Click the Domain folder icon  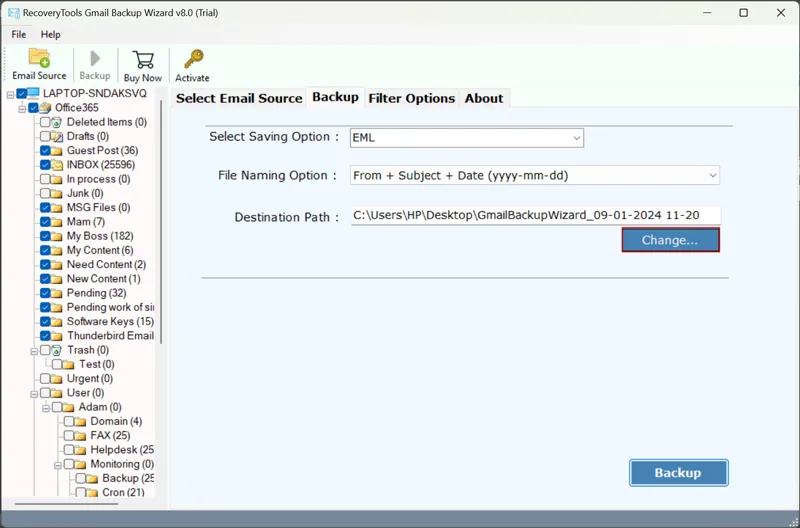[x=80, y=421]
